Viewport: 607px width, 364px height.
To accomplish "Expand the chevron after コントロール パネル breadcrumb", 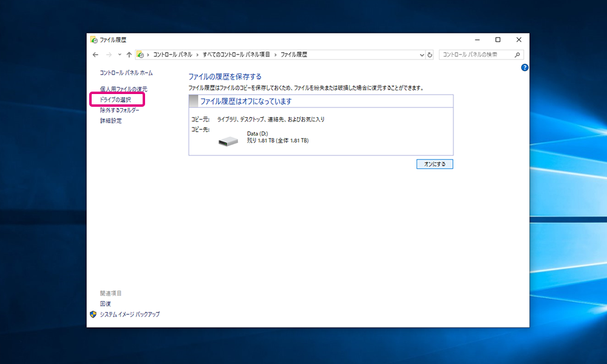I will click(x=197, y=55).
